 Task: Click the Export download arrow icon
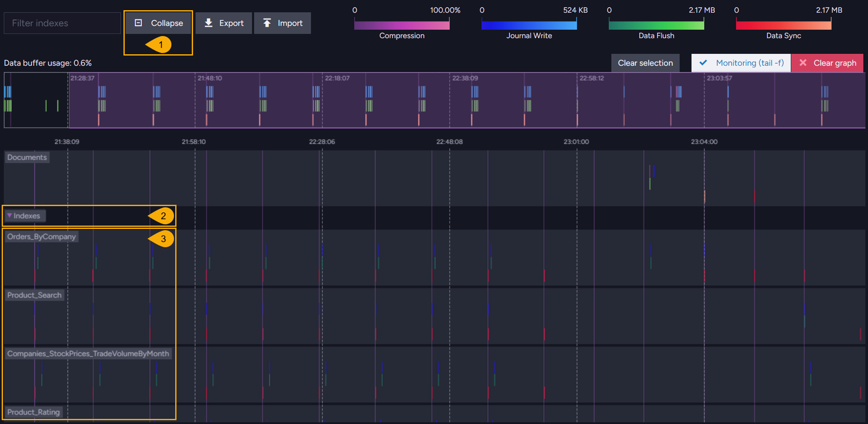pyautogui.click(x=208, y=23)
